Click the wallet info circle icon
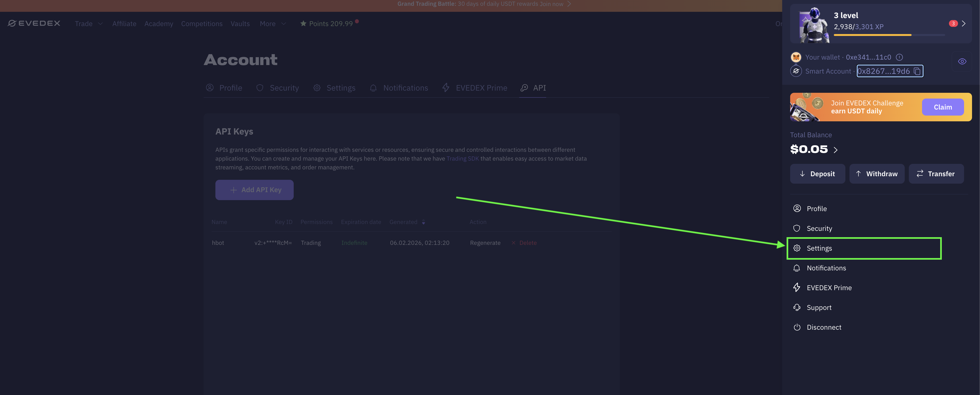This screenshot has height=395, width=980. [x=899, y=57]
